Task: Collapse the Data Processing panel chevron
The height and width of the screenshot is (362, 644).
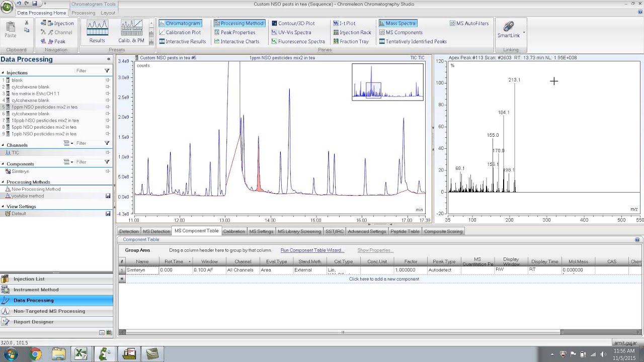Action: point(109,59)
